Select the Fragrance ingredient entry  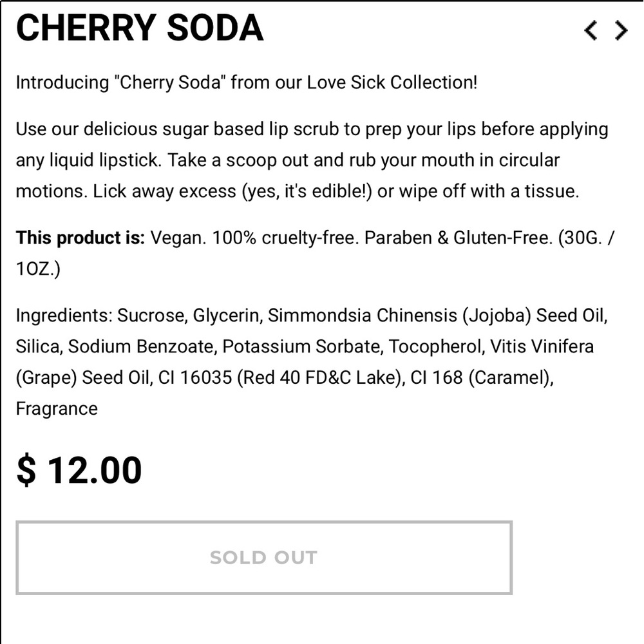tap(57, 408)
